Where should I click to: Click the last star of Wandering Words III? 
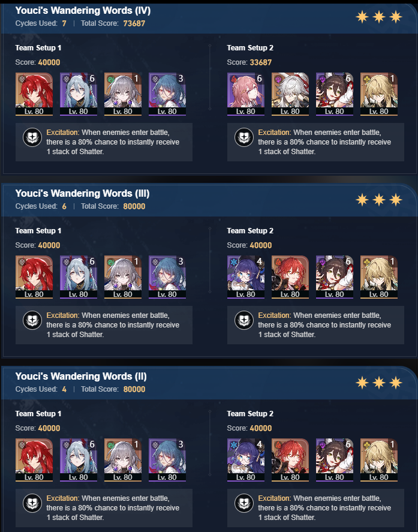pyautogui.click(x=396, y=200)
